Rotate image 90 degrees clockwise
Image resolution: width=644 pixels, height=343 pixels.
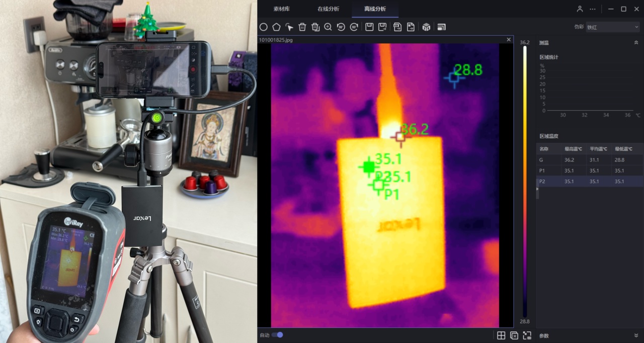(x=354, y=27)
